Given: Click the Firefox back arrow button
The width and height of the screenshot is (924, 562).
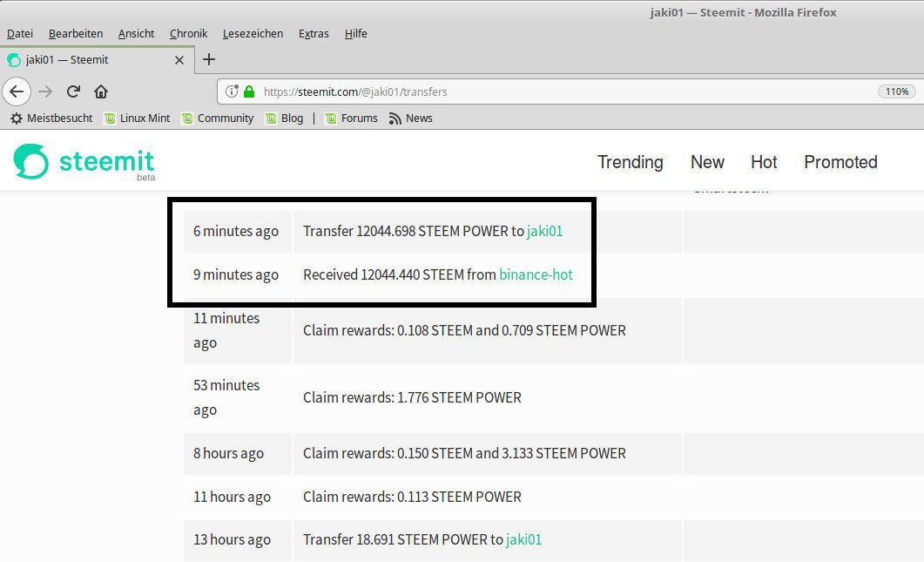Looking at the screenshot, I should [x=17, y=91].
